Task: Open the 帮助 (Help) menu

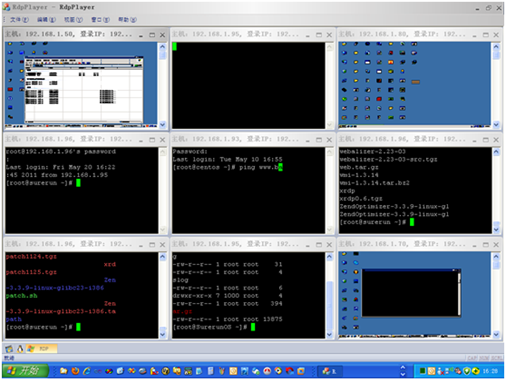Action: tap(127, 20)
